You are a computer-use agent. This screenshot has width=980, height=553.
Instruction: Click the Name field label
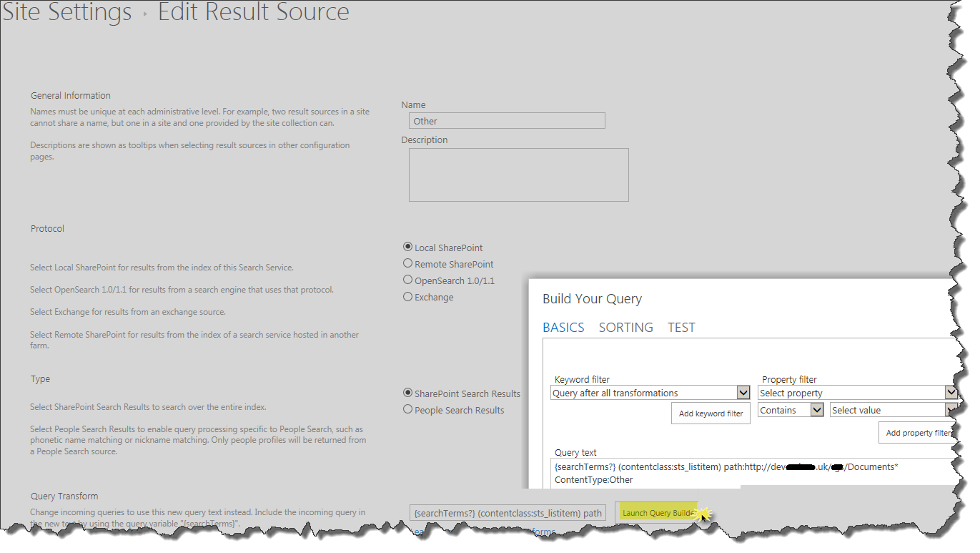click(413, 104)
